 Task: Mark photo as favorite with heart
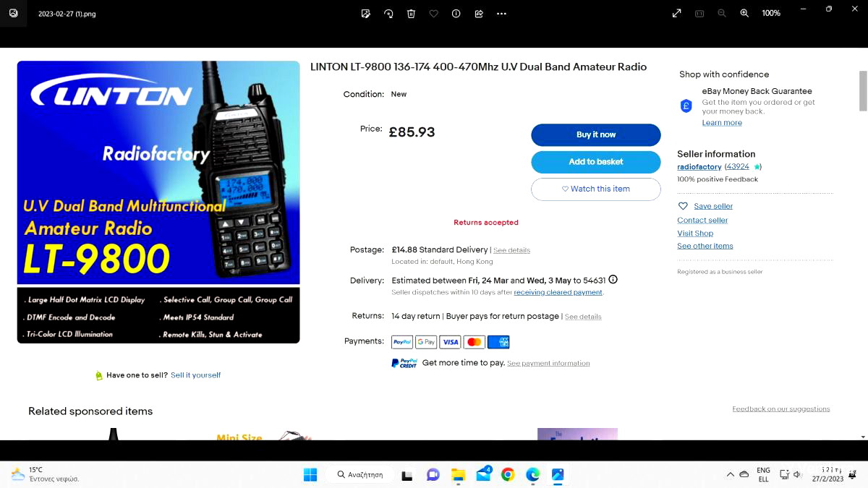(x=433, y=13)
